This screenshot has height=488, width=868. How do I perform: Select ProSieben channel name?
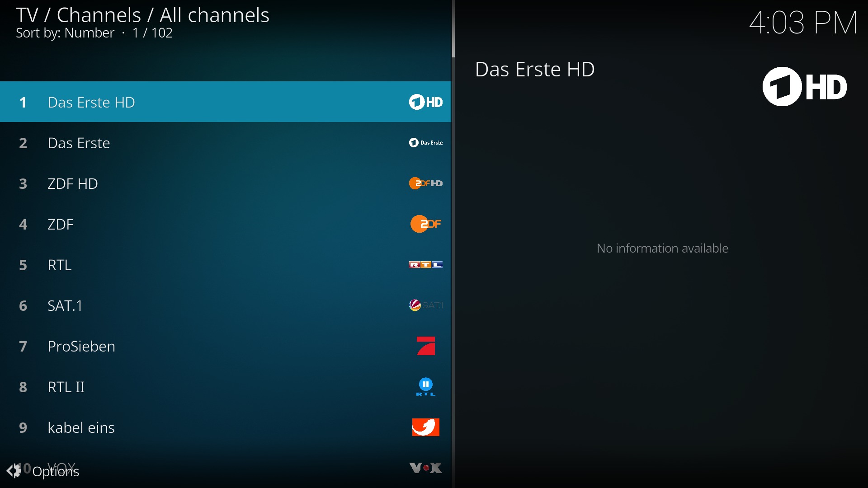tap(81, 347)
